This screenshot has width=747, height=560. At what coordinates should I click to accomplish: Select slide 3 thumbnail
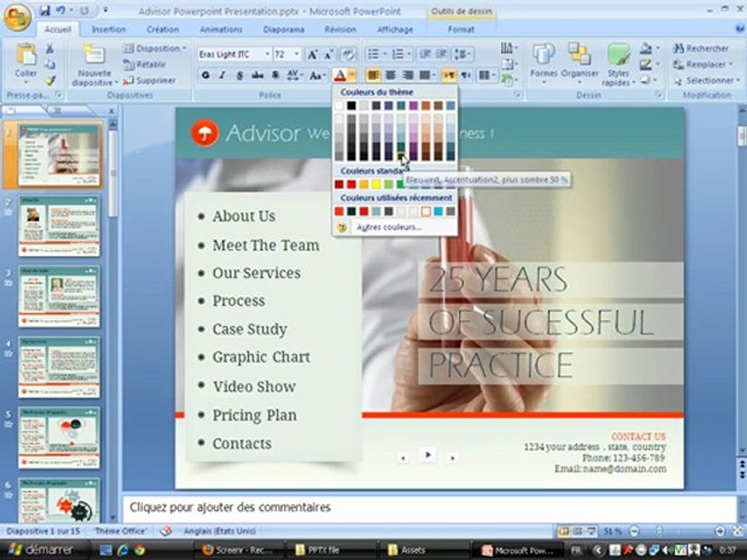click(x=59, y=296)
